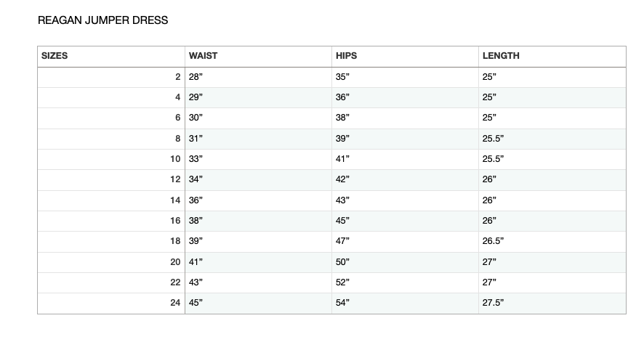The image size is (644, 342).
Task: Click the size 14 hips value 43"
Action: click(342, 200)
